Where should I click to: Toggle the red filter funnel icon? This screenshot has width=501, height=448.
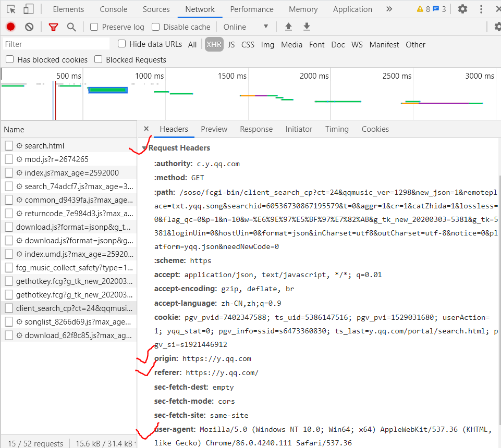(53, 27)
